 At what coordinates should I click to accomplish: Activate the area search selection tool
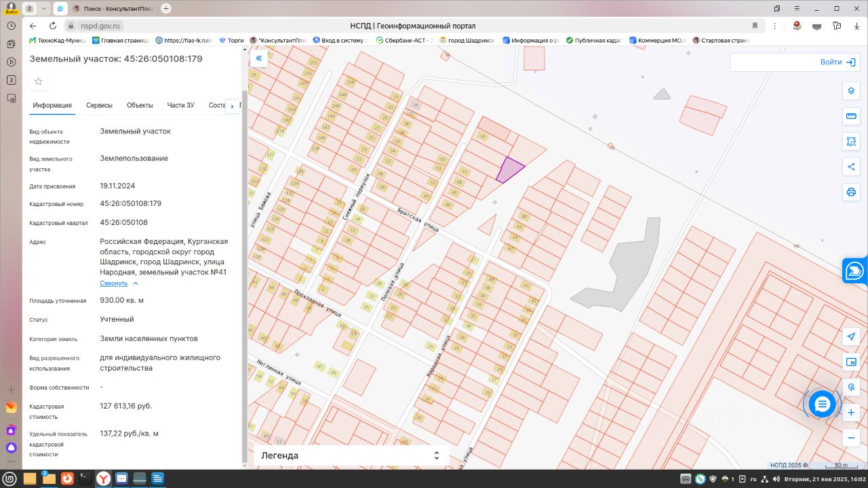(851, 142)
